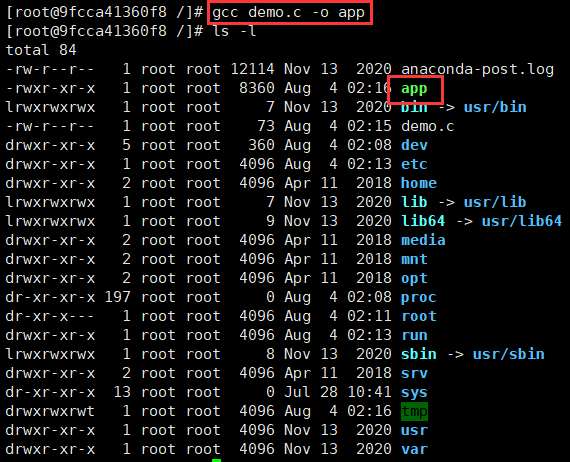The height and width of the screenshot is (462, 570).
Task: Click the 'ls -l' command text
Action: [234, 31]
